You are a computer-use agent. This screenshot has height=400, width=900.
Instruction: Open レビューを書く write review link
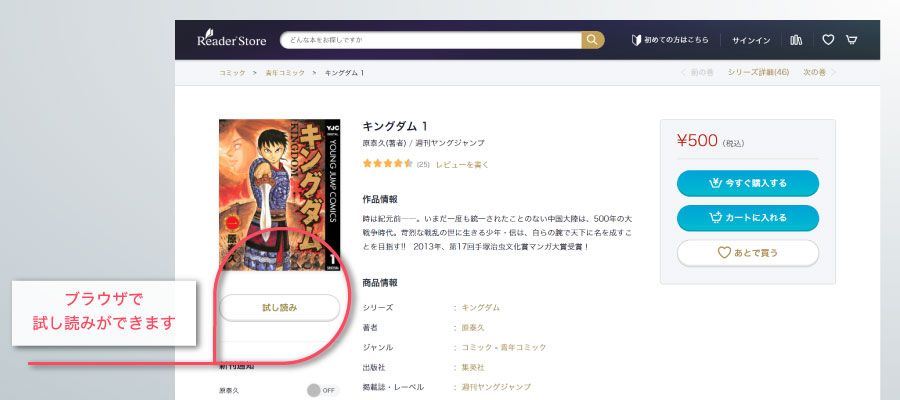click(462, 164)
